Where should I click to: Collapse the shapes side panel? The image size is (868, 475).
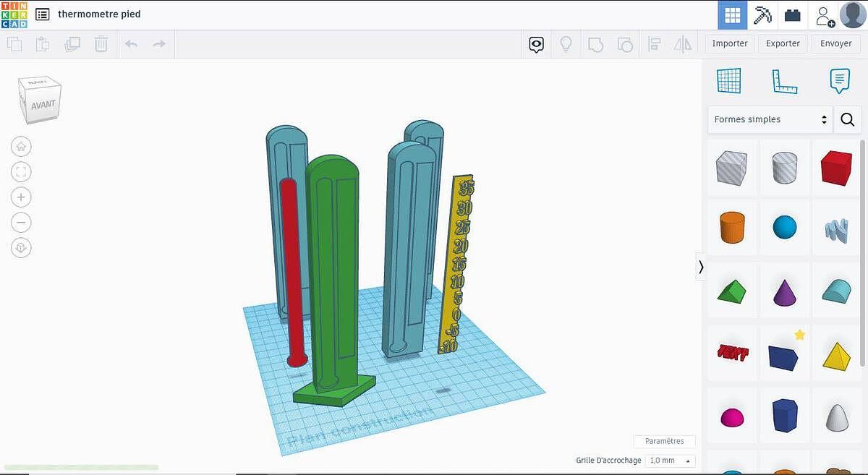701,267
